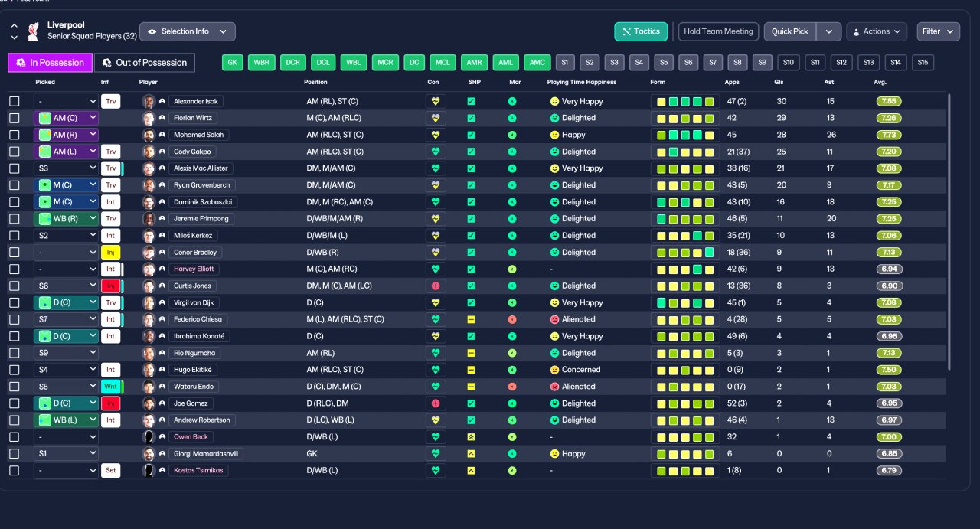The width and height of the screenshot is (980, 529).
Task: Click Kostas Tsimikas' 6.79 average rating badge
Action: (889, 470)
